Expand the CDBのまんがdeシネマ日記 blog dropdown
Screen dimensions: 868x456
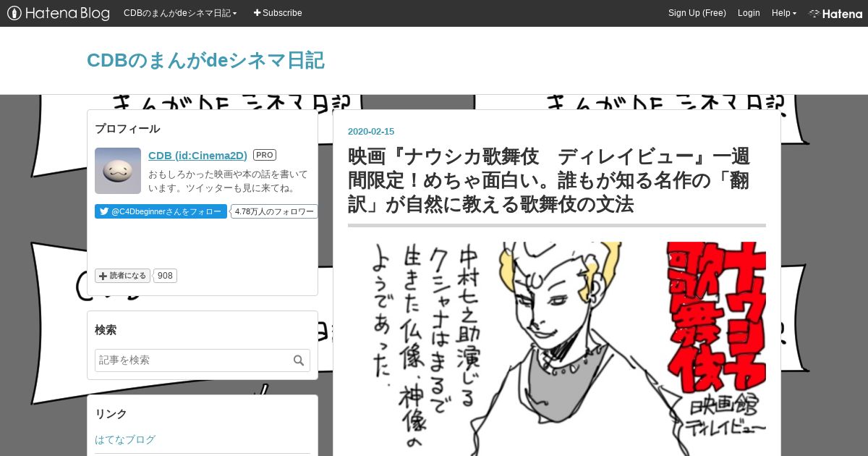[180, 13]
